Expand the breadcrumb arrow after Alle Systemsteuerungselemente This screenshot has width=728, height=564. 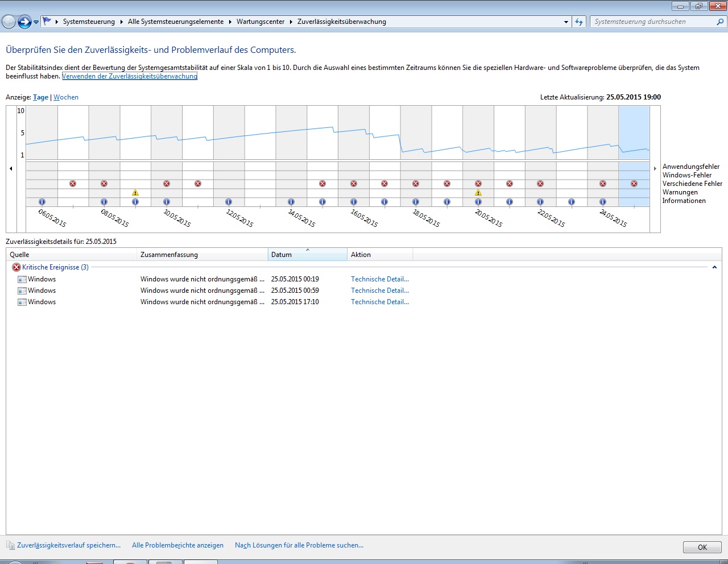[x=230, y=22]
